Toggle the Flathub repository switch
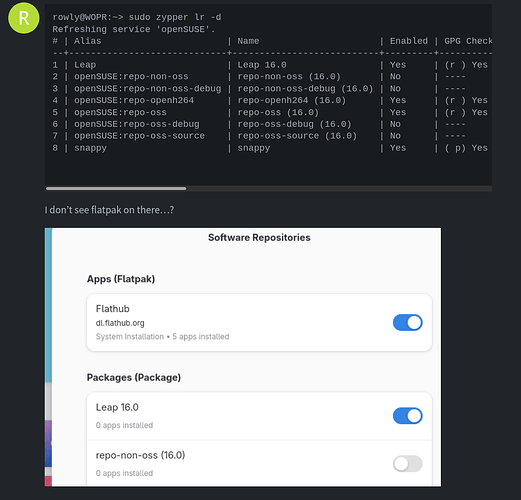The width and height of the screenshot is (521, 500). click(407, 322)
